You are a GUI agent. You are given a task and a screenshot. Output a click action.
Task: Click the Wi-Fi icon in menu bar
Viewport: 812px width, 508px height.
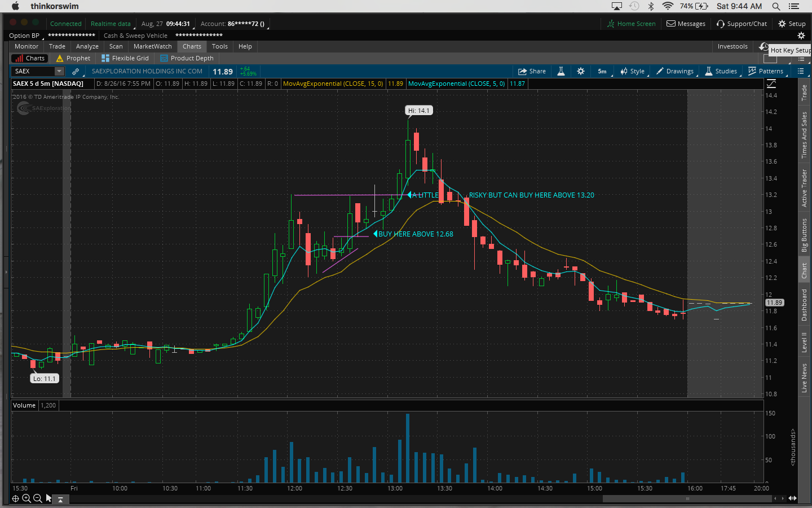[x=668, y=6]
